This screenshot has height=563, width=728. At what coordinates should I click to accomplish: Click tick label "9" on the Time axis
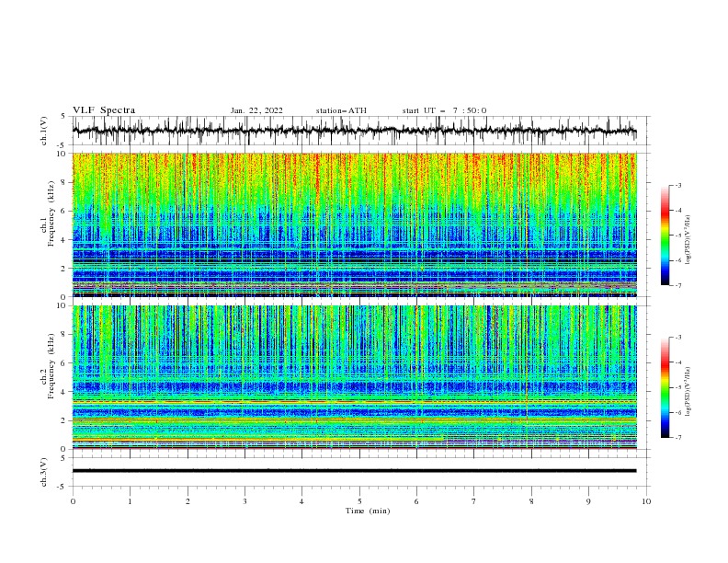pyautogui.click(x=588, y=501)
